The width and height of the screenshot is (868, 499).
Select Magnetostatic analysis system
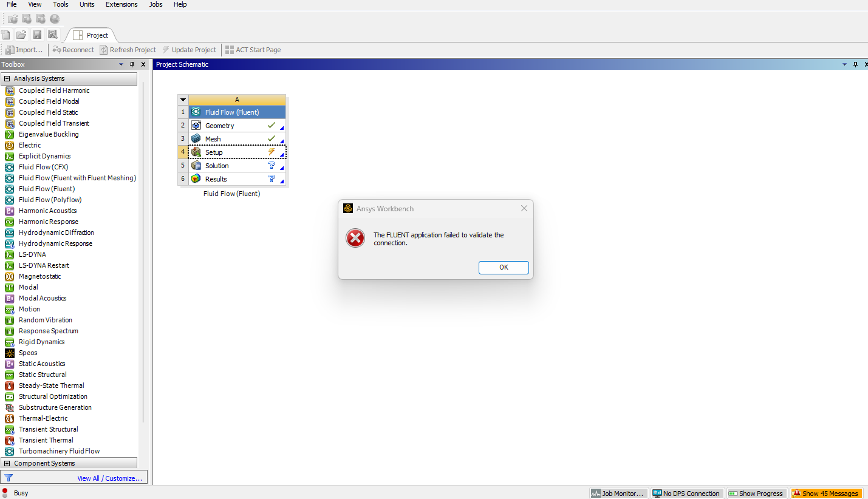(39, 276)
